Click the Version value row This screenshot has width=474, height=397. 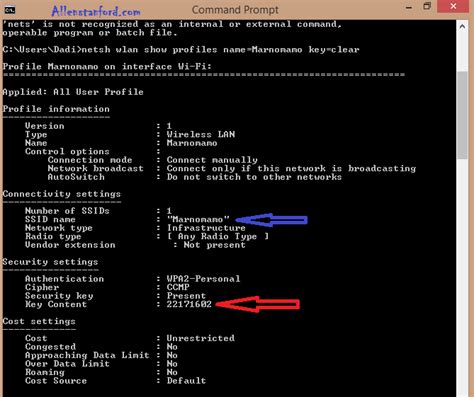coord(98,126)
